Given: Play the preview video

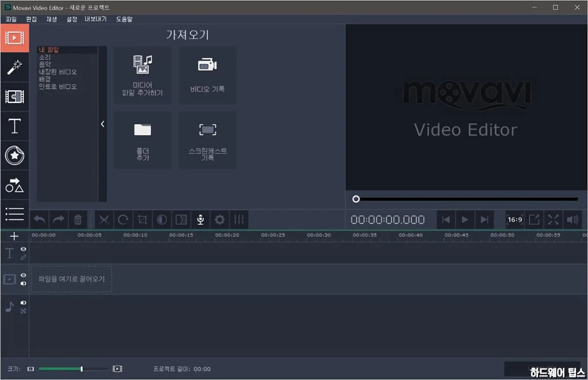Looking at the screenshot, I should pos(465,220).
